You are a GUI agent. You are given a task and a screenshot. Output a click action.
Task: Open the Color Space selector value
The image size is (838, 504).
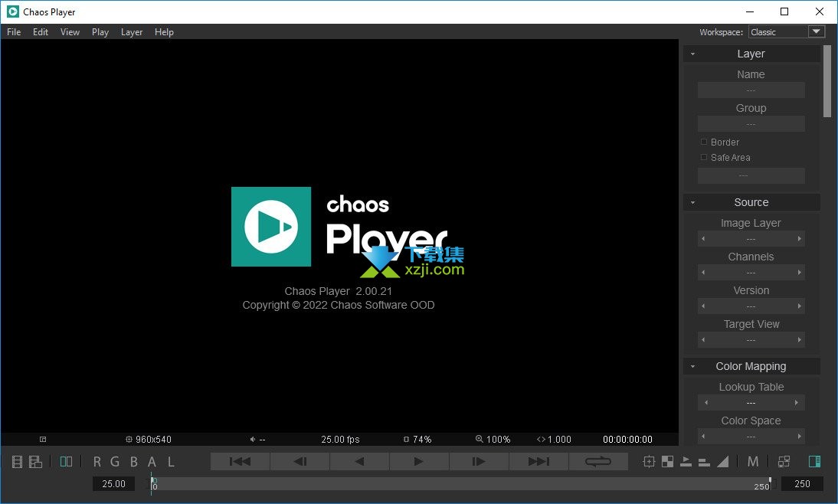751,436
